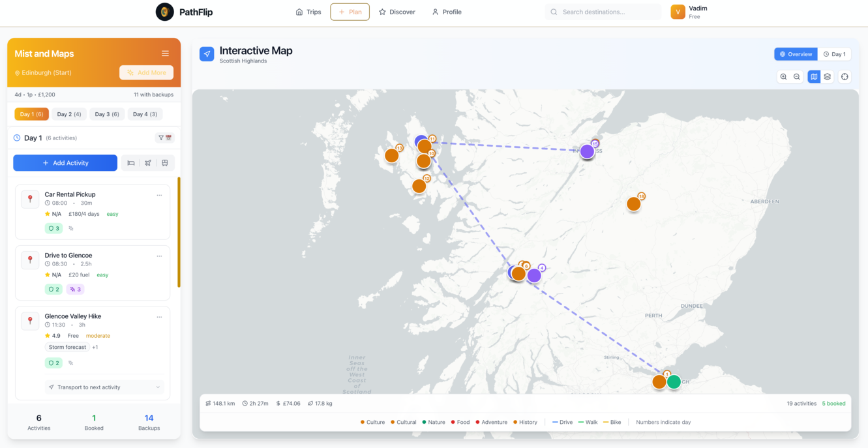This screenshot has height=448, width=868.
Task: Toggle the map view style button
Action: (x=814, y=77)
